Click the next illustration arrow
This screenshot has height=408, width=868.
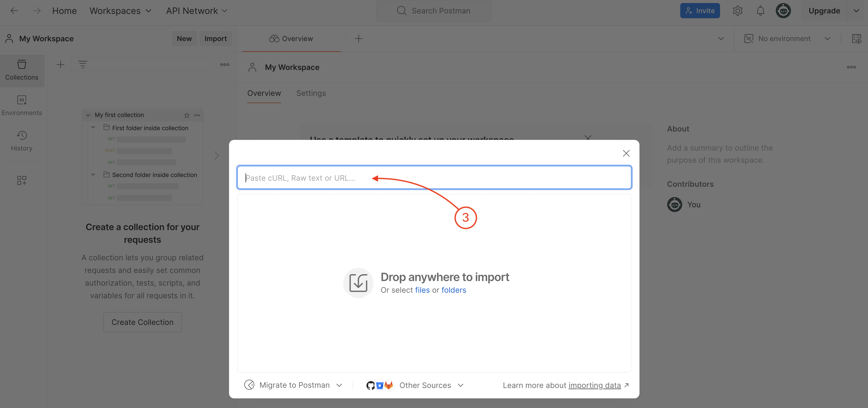tap(216, 156)
